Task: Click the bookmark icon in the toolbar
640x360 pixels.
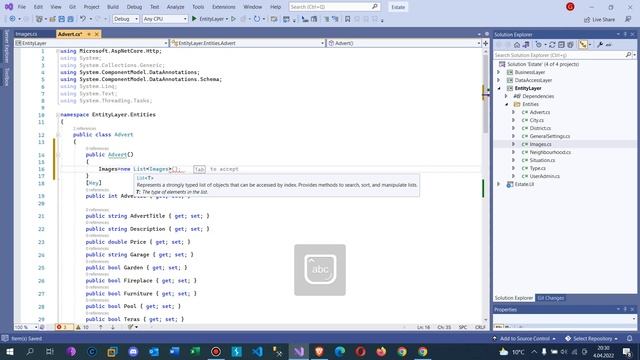Action: tap(347, 19)
